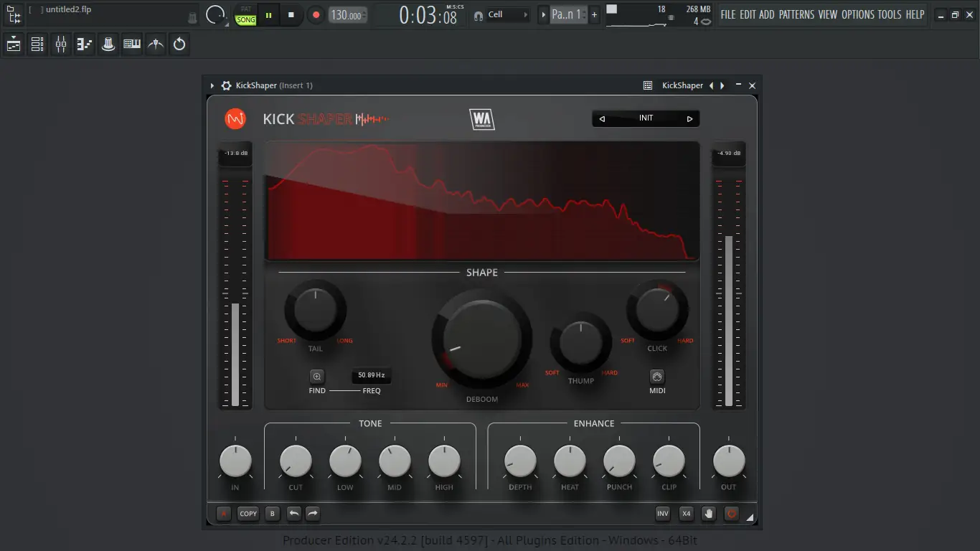Viewport: 980px width, 551px height.
Task: Click the INV button in KickShaper
Action: (x=662, y=514)
